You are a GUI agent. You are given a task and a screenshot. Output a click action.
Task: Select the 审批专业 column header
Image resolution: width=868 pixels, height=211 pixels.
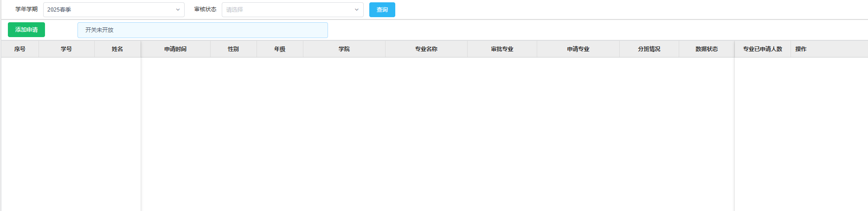502,49
